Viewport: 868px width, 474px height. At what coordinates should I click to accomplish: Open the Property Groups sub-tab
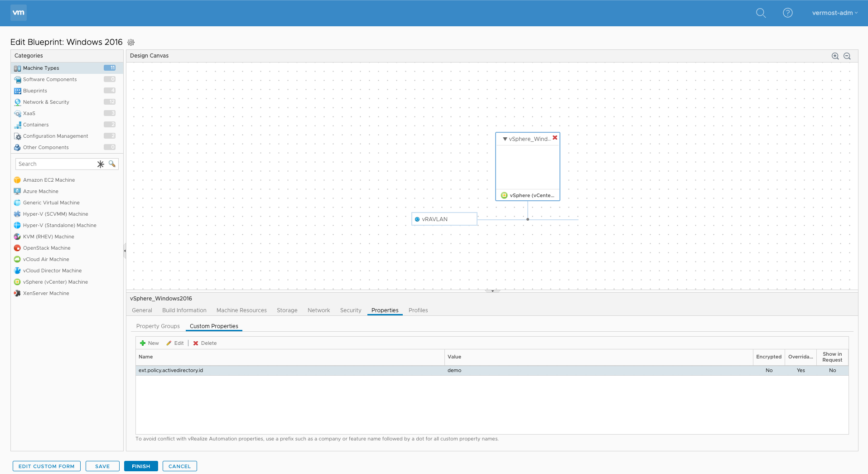click(158, 326)
